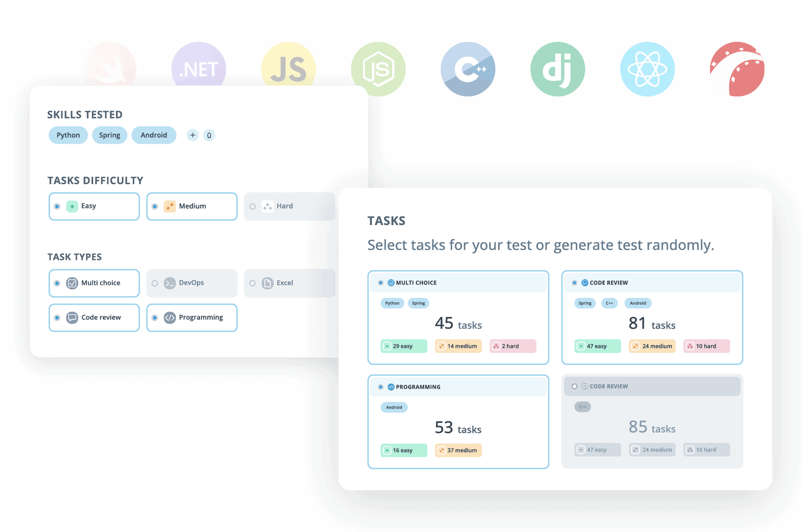Image resolution: width=802 pixels, height=532 pixels.
Task: Click the SKILLS TESTED heading
Action: coord(85,115)
